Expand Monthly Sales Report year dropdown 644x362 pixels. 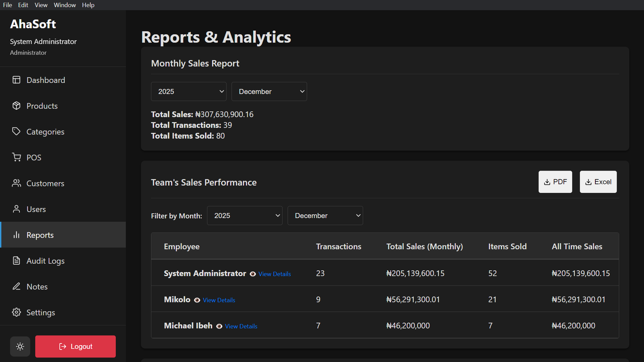pos(188,92)
